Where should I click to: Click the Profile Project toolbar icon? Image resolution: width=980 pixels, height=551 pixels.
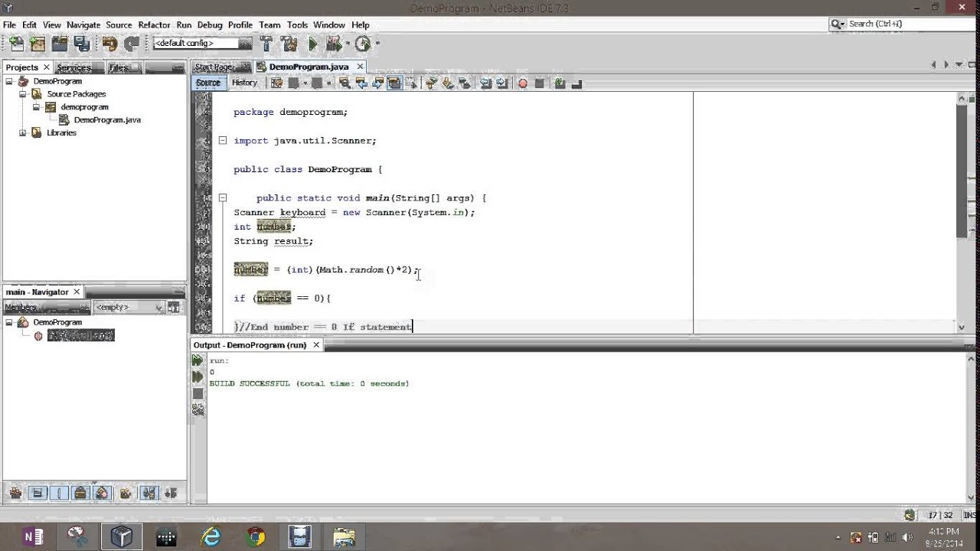pyautogui.click(x=363, y=44)
